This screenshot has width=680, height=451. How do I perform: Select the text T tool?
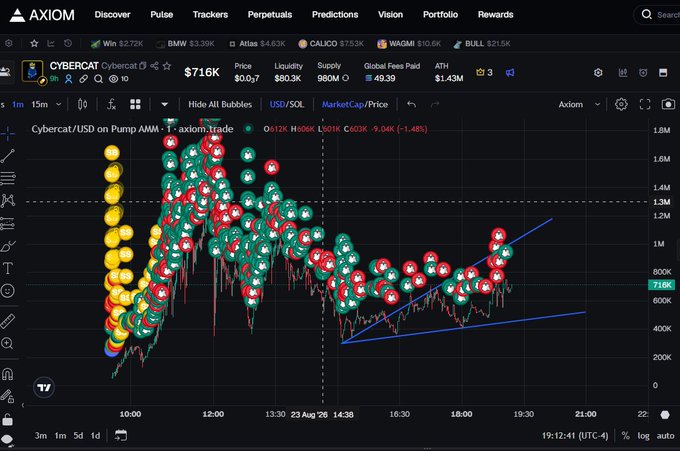[7, 268]
